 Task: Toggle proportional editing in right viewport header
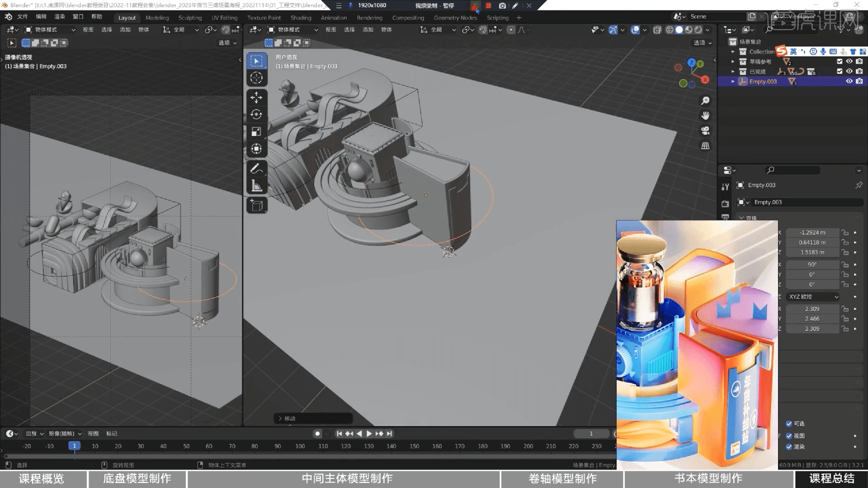[511, 30]
